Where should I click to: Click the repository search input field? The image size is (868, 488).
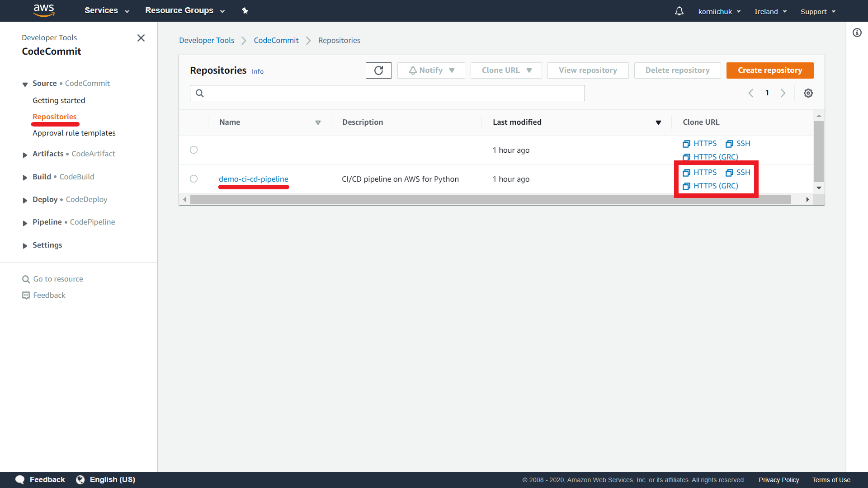click(387, 93)
